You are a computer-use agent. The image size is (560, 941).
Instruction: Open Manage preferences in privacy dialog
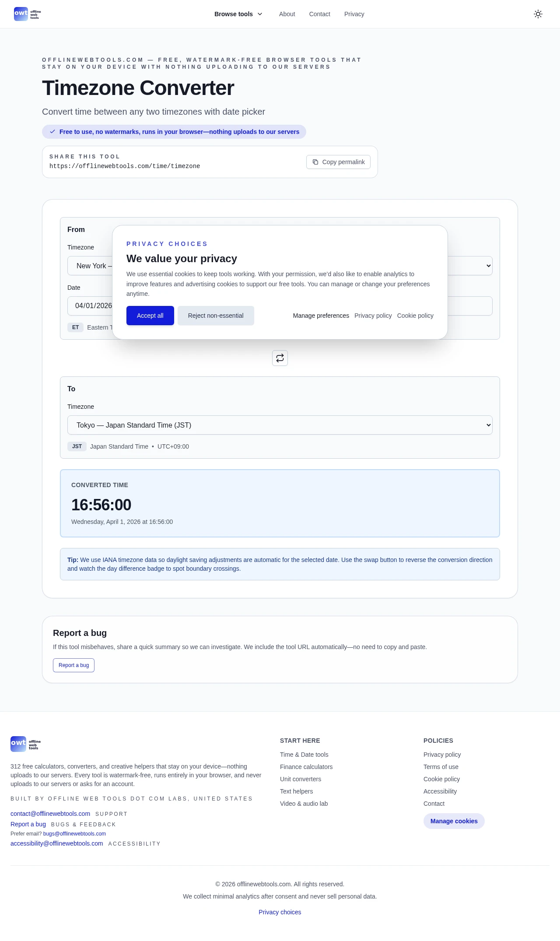(321, 316)
